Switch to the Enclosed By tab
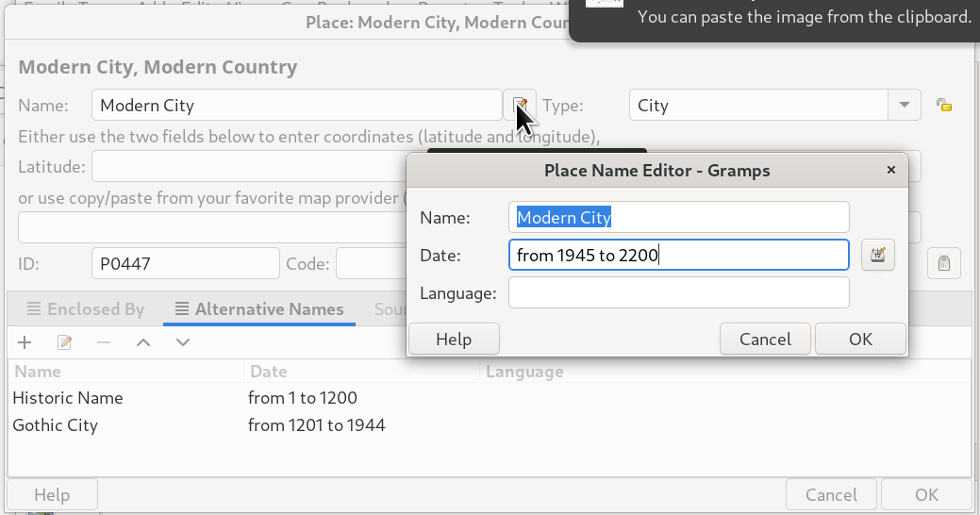The width and height of the screenshot is (980, 515). coord(86,309)
